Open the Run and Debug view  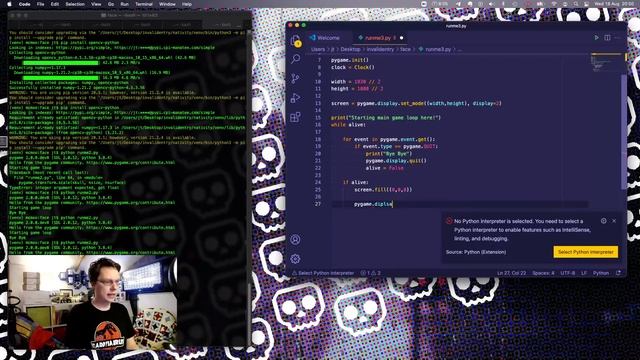click(x=296, y=98)
